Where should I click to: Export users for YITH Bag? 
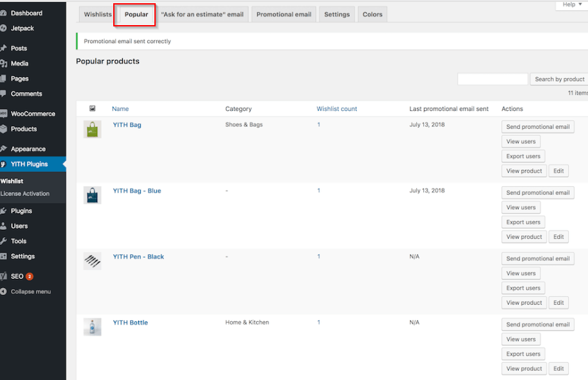pyautogui.click(x=523, y=157)
